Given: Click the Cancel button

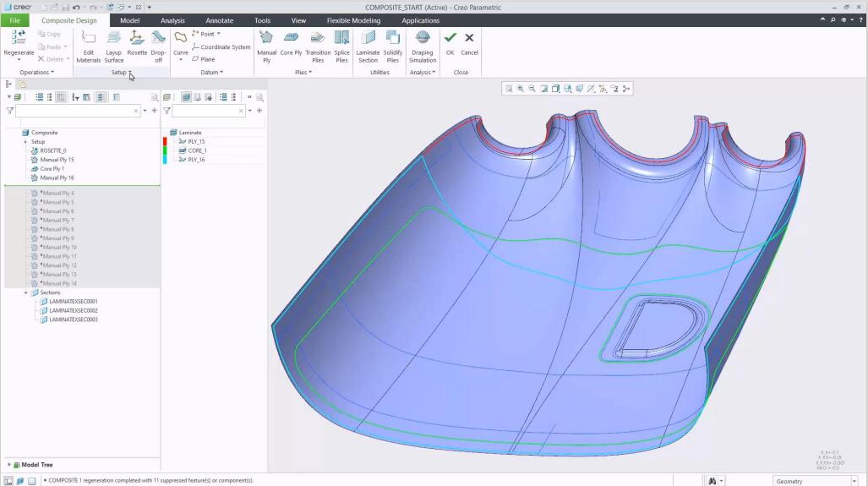Looking at the screenshot, I should [469, 38].
